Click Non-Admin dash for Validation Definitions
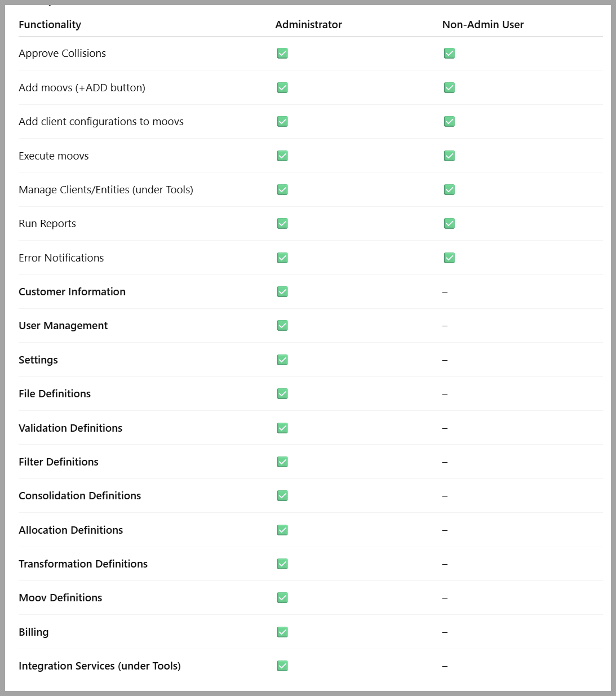Screen dimensions: 616x696 tap(445, 428)
